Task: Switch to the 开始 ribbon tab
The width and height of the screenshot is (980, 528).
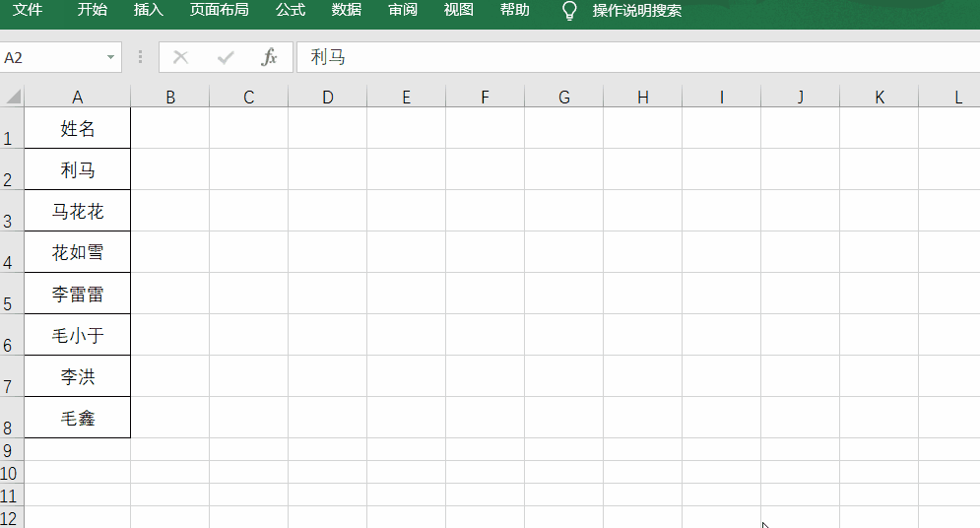Action: (x=92, y=10)
